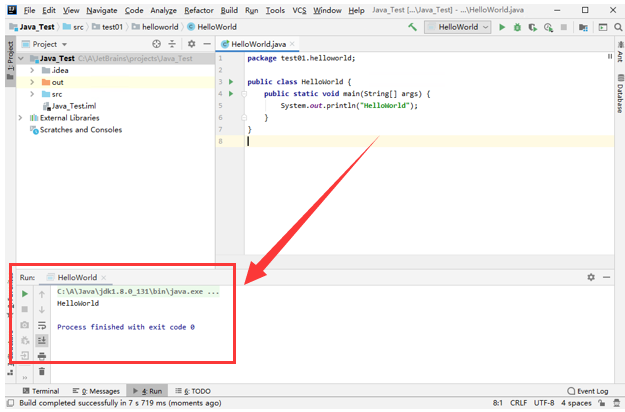Open the Build menu
This screenshot has height=412, width=625.
click(x=229, y=10)
